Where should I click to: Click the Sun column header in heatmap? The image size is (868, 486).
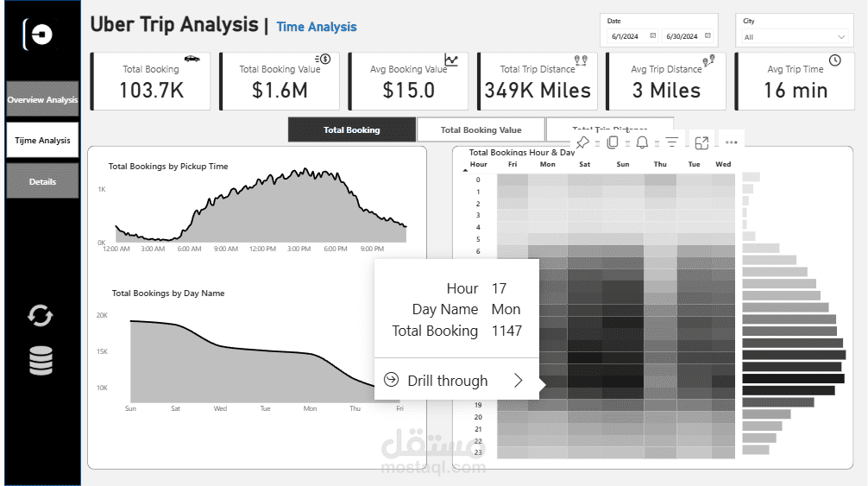623,164
